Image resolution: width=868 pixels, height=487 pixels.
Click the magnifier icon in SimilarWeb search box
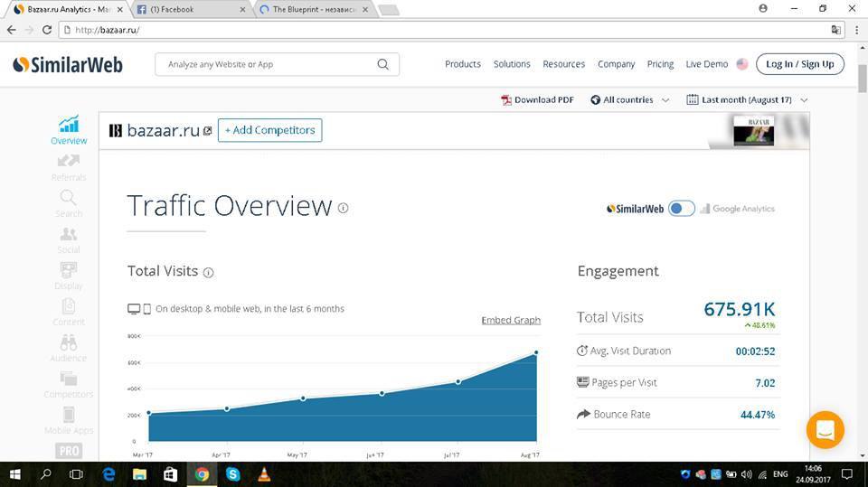(382, 64)
